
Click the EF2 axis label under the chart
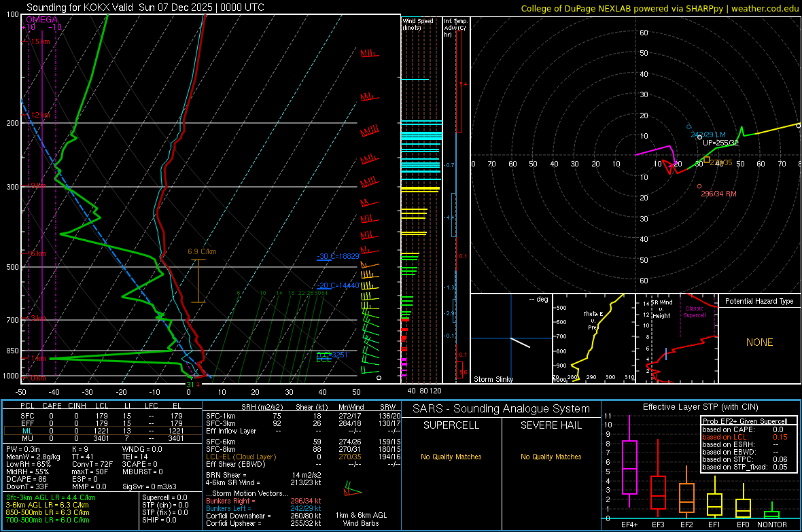pos(686,525)
